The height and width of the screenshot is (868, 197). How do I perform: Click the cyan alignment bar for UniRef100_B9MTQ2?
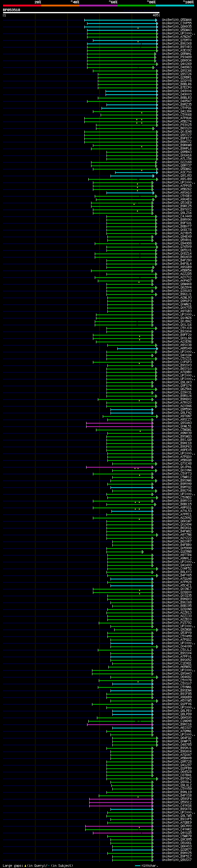coord(132,487)
